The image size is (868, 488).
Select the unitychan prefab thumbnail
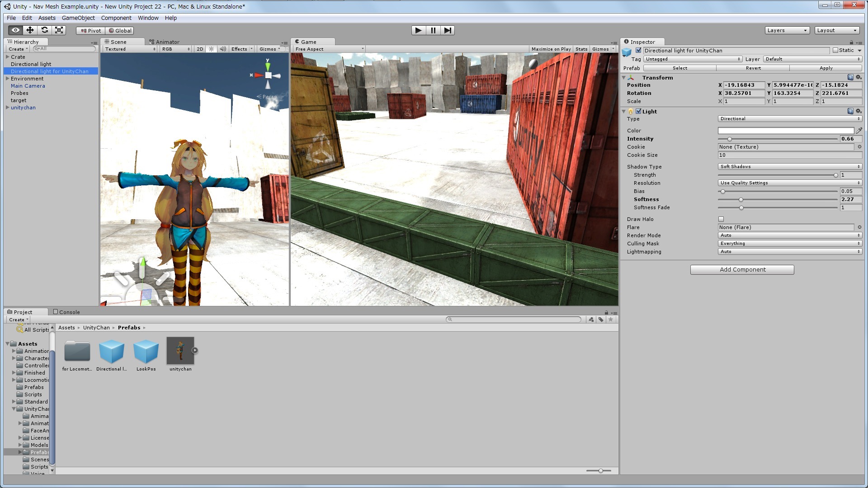[x=180, y=351]
